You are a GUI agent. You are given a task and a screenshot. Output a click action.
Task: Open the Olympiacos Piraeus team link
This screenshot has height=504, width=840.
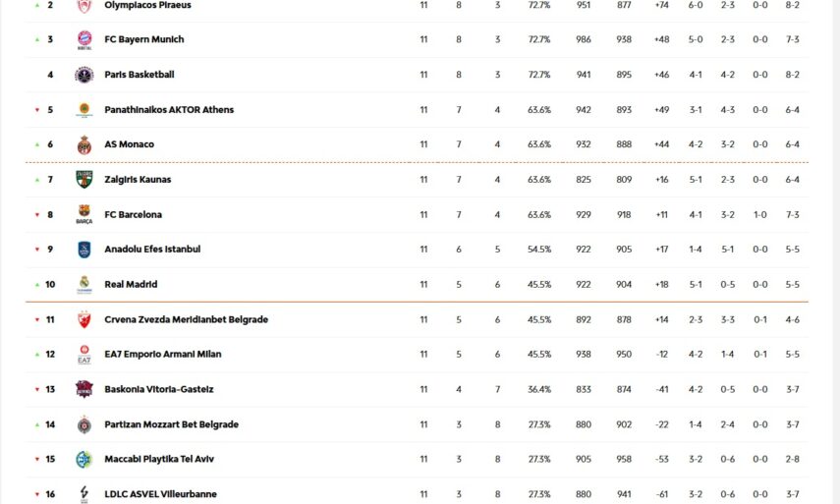[x=147, y=5]
